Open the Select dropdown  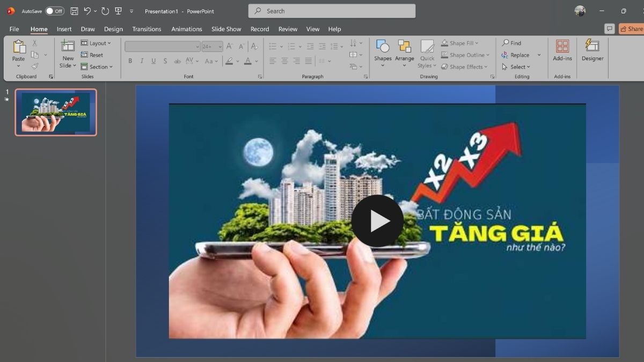(516, 67)
